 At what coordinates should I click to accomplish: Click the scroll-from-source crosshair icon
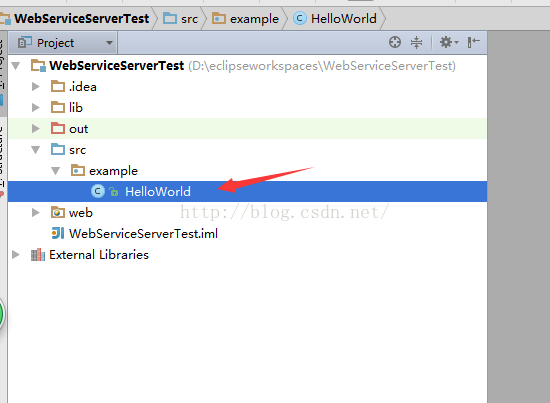pyautogui.click(x=395, y=42)
